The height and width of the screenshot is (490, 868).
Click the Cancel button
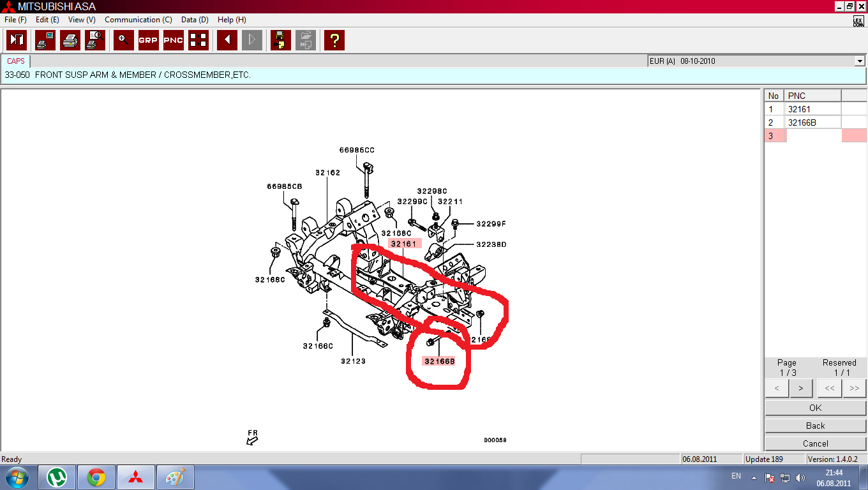pos(815,443)
